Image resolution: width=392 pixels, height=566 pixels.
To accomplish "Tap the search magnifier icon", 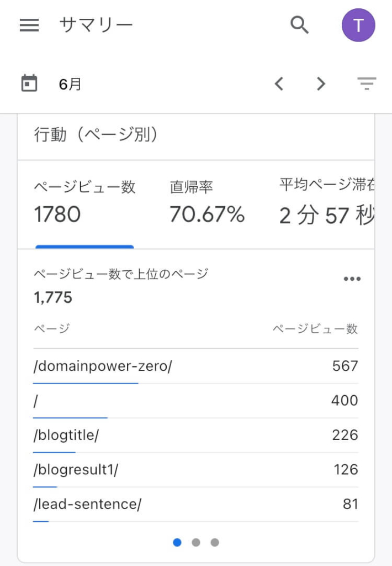I will [299, 25].
